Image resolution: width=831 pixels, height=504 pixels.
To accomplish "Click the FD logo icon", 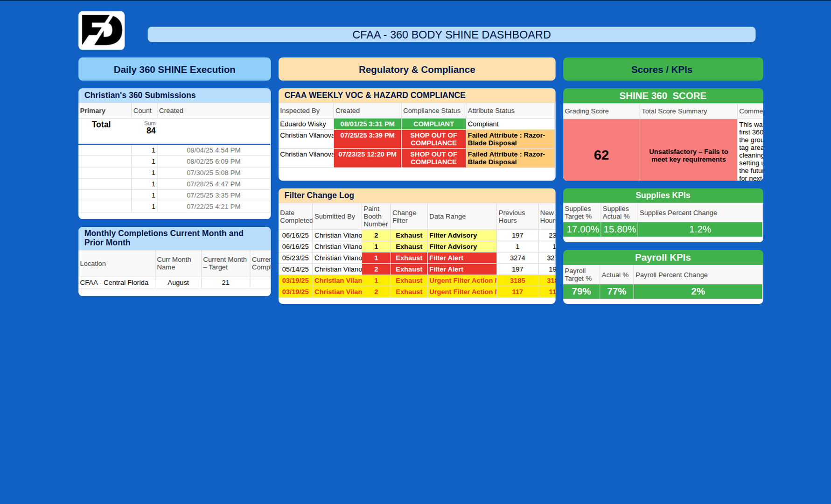I will pyautogui.click(x=101, y=30).
